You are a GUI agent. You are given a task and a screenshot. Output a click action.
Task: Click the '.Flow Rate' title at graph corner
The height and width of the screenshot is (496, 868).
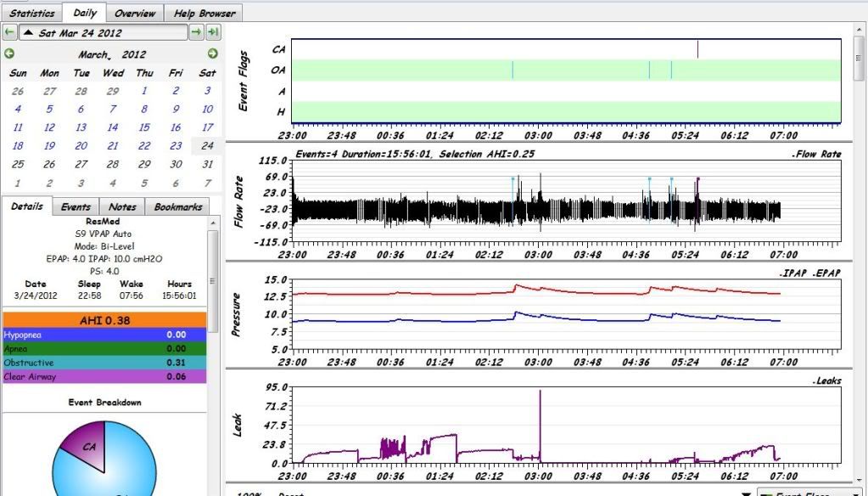816,154
